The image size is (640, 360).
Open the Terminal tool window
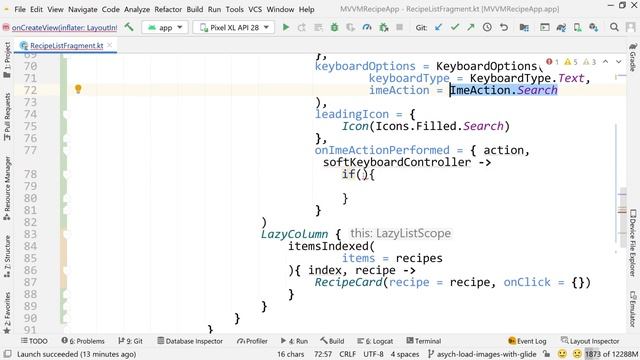(424, 341)
